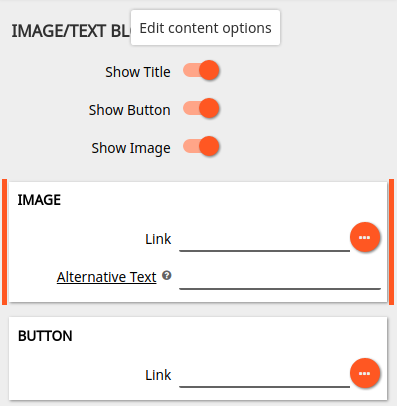
Task: Click the Show Image label text
Action: (x=131, y=148)
